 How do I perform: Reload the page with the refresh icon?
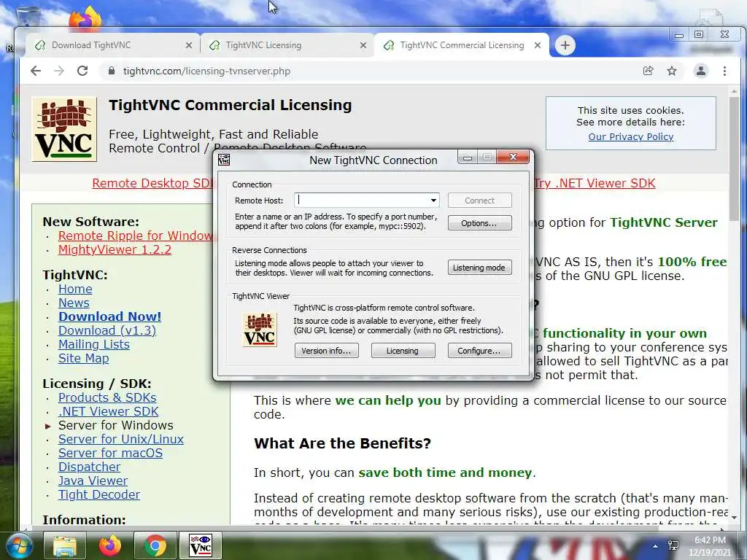(x=82, y=71)
